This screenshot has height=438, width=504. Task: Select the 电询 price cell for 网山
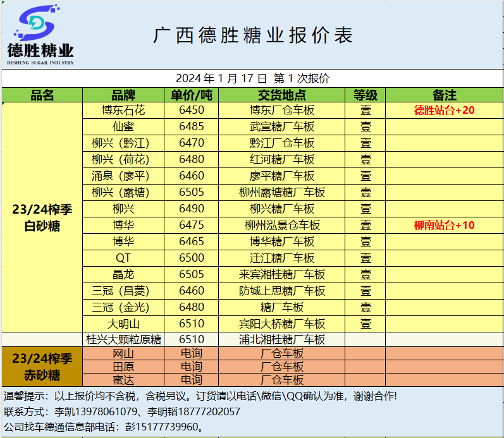(192, 353)
